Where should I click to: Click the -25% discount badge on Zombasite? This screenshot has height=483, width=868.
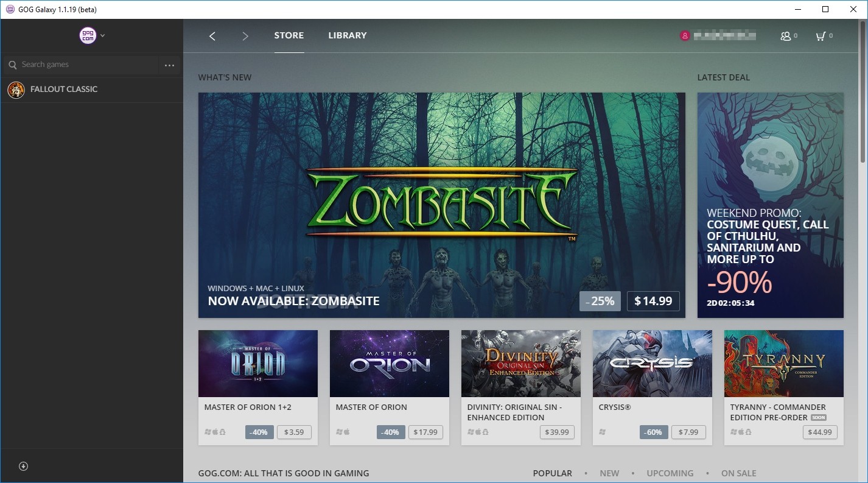click(x=600, y=301)
